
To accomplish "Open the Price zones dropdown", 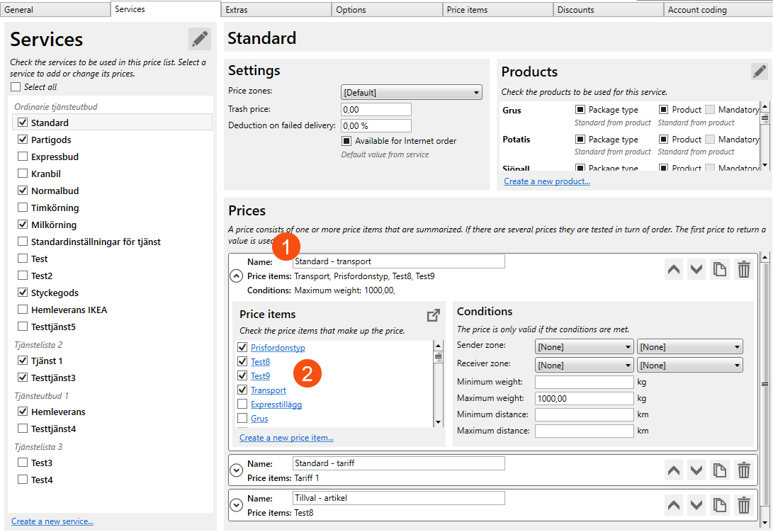I will (411, 92).
